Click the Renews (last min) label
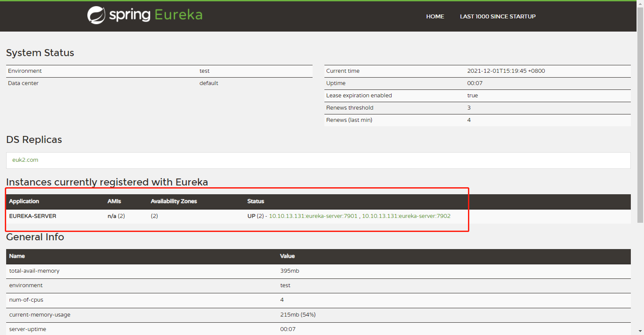 tap(349, 120)
